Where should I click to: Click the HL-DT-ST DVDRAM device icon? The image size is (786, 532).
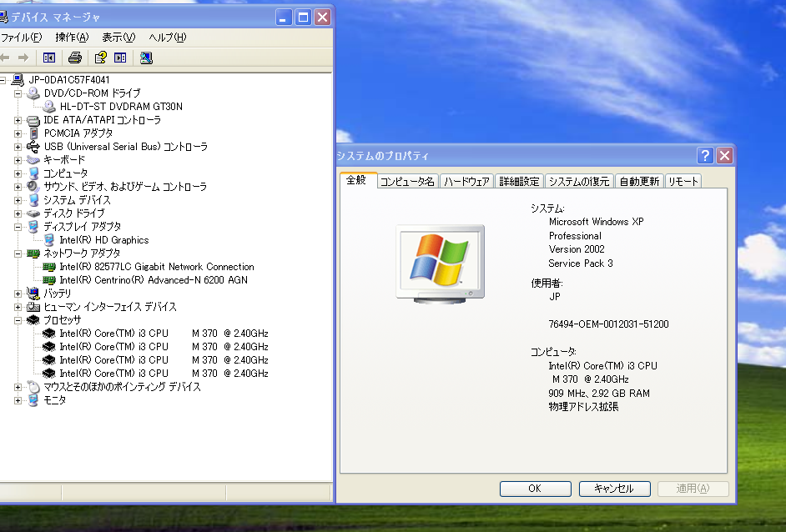tap(49, 106)
